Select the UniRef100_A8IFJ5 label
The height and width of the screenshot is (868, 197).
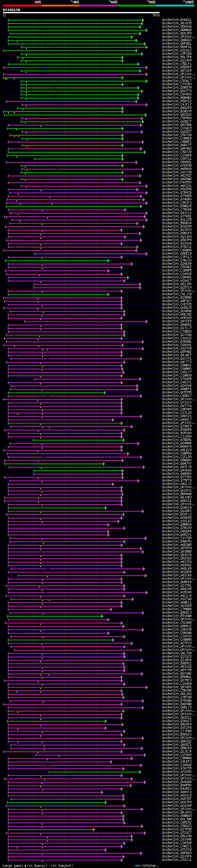[177, 467]
